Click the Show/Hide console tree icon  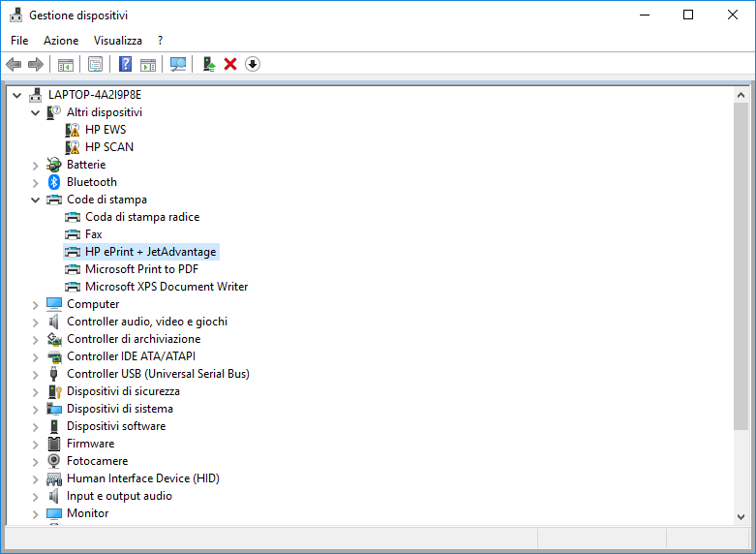click(66, 64)
